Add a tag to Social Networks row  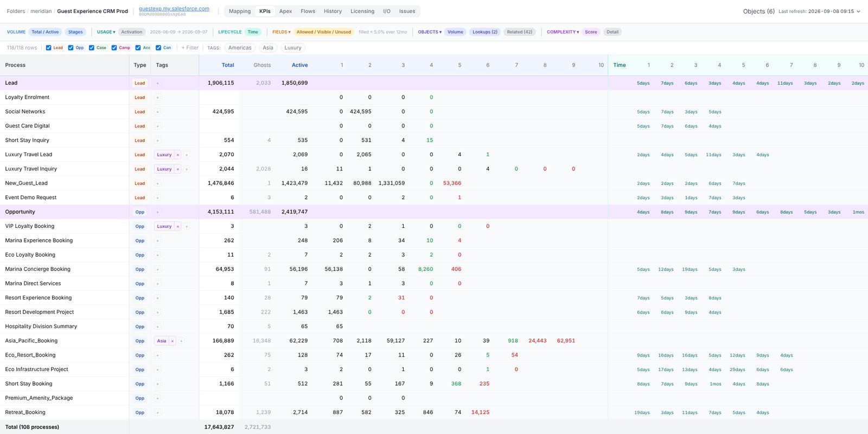[158, 112]
